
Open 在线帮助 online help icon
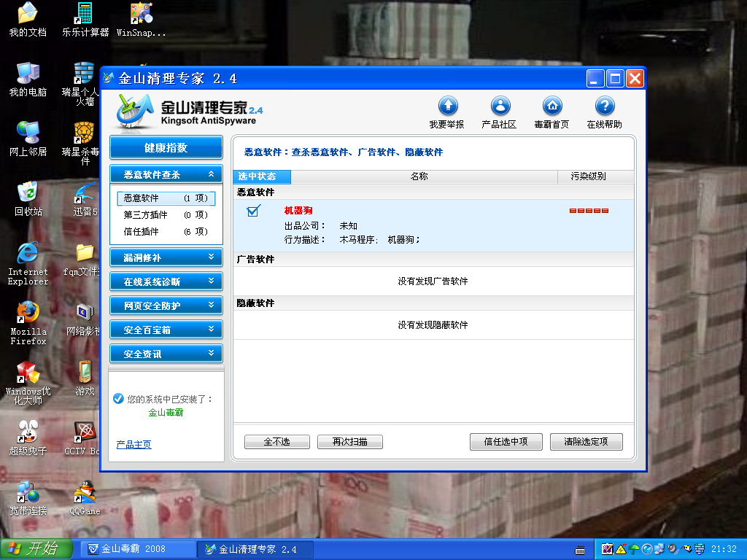[x=605, y=106]
